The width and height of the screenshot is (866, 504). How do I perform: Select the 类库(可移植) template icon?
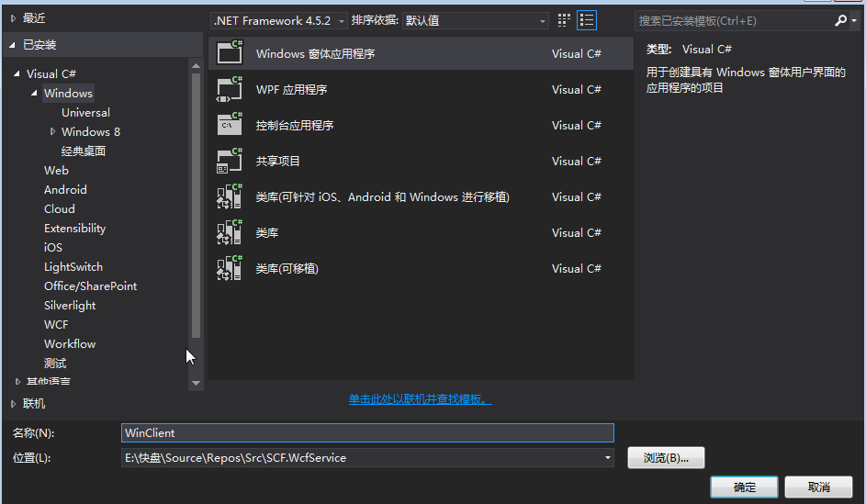click(x=230, y=268)
